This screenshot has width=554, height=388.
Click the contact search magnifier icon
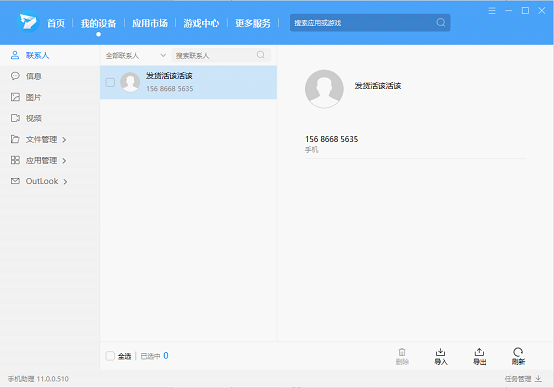(261, 55)
